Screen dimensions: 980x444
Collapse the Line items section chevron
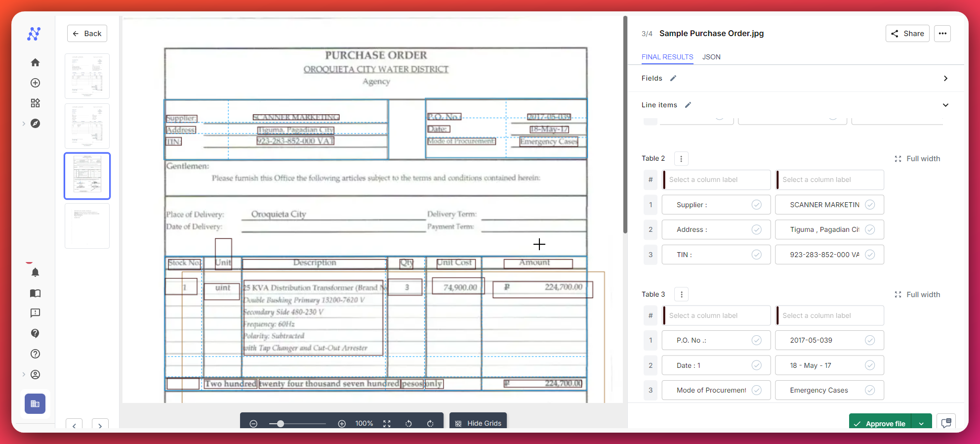[945, 105]
